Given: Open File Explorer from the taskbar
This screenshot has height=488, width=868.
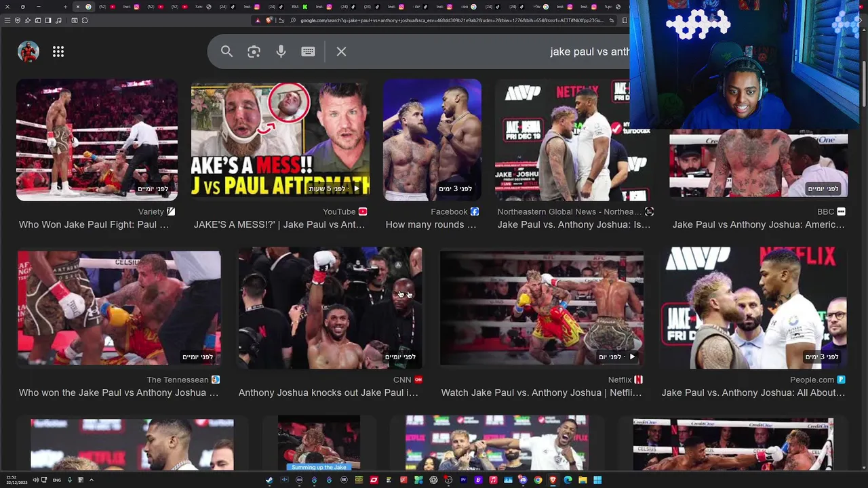Looking at the screenshot, I should [583, 480].
